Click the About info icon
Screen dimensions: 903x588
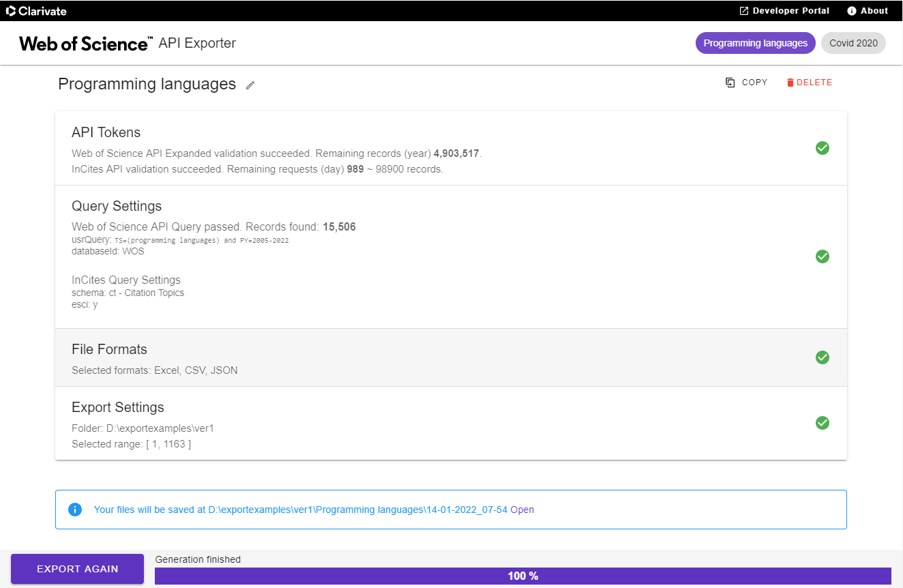pyautogui.click(x=852, y=10)
